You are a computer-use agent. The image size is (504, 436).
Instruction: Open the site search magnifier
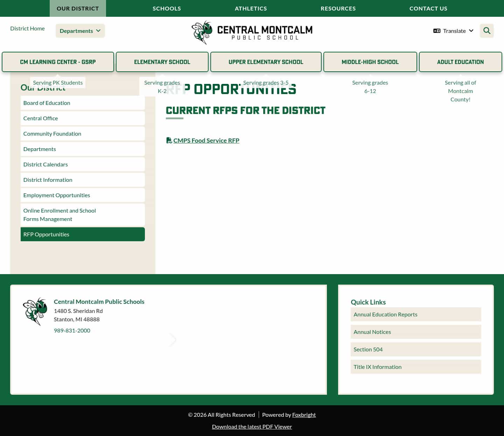[x=486, y=30]
